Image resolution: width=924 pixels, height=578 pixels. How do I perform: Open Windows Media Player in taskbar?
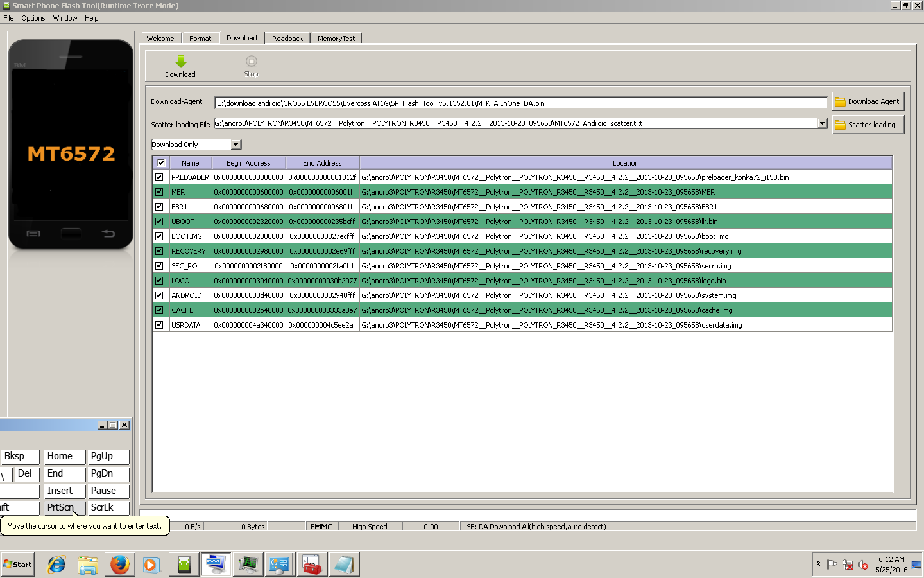pyautogui.click(x=151, y=565)
